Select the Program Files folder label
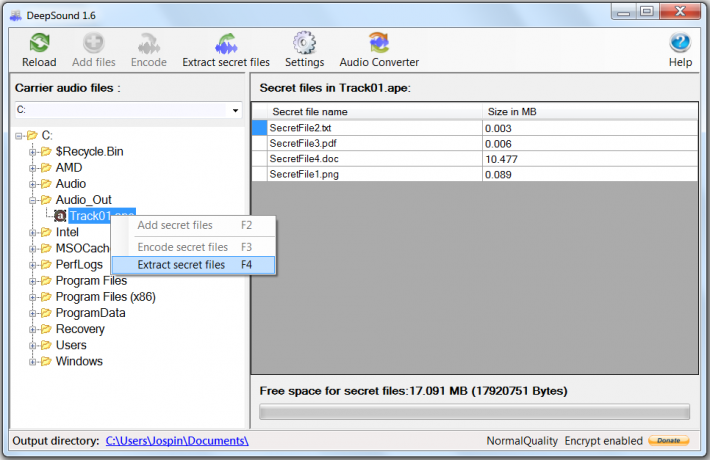Screen dimensions: 710x460 coord(91,281)
